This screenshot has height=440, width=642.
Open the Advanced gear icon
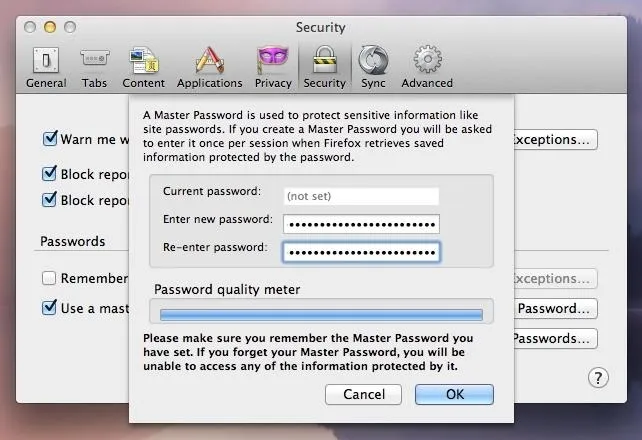427,60
